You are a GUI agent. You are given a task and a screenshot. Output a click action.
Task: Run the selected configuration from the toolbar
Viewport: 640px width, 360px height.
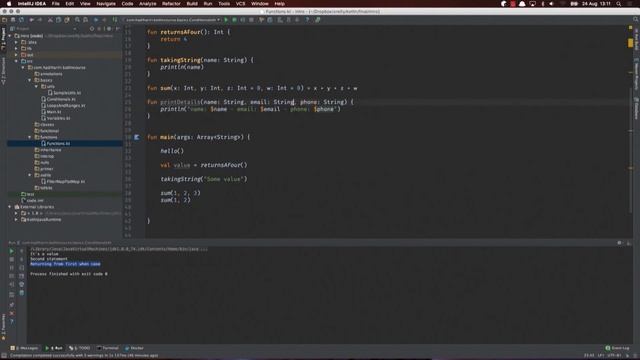pyautogui.click(x=226, y=20)
